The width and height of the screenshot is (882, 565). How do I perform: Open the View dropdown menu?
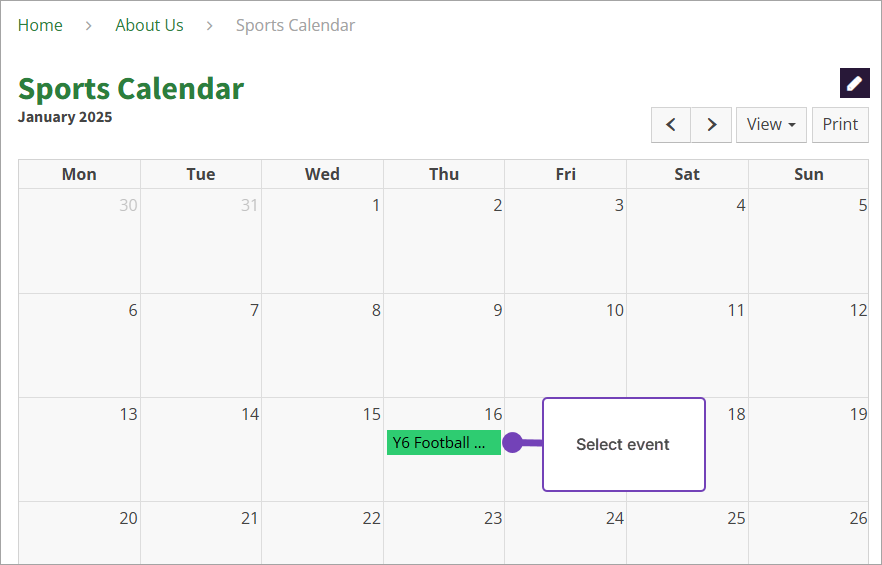771,125
